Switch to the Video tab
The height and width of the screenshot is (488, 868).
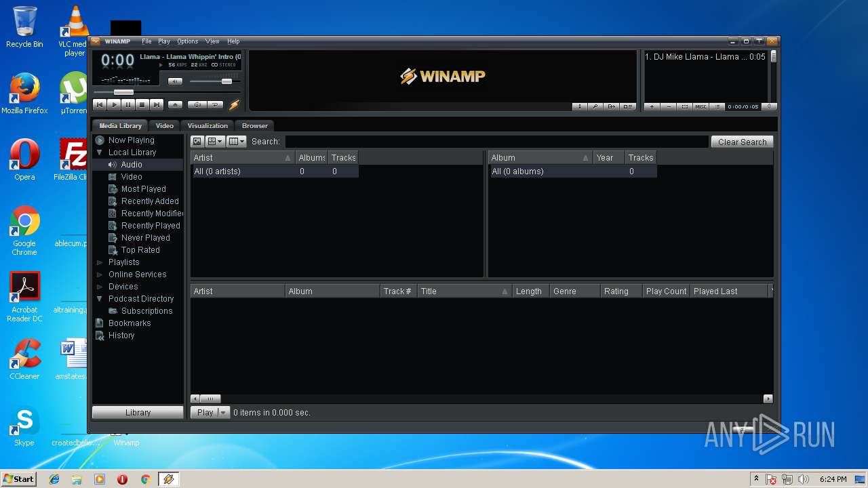pyautogui.click(x=165, y=125)
